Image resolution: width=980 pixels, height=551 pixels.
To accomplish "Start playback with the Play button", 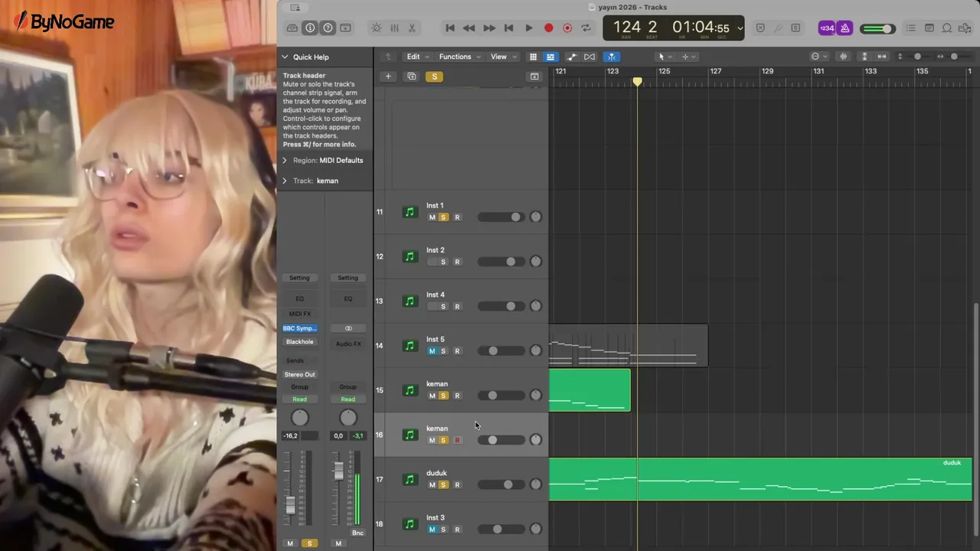I will pos(528,28).
